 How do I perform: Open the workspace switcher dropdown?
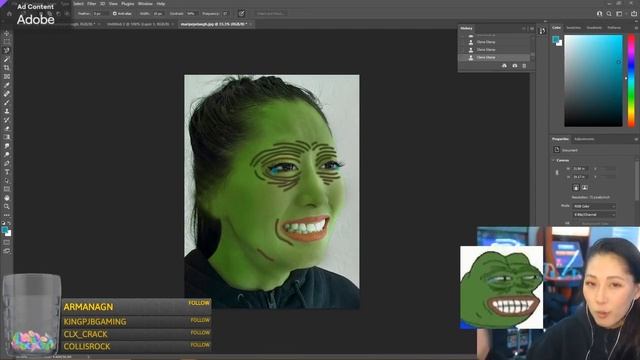619,13
